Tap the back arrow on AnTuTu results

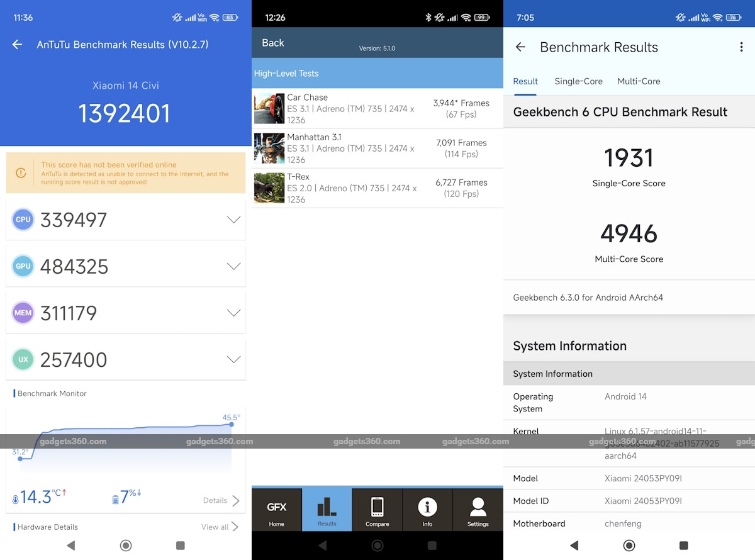coord(16,44)
